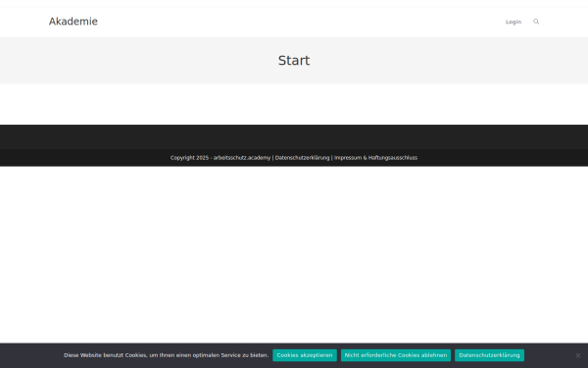This screenshot has width=588, height=368.
Task: Open the footer Datenschutzerklärung link
Action: point(302,158)
